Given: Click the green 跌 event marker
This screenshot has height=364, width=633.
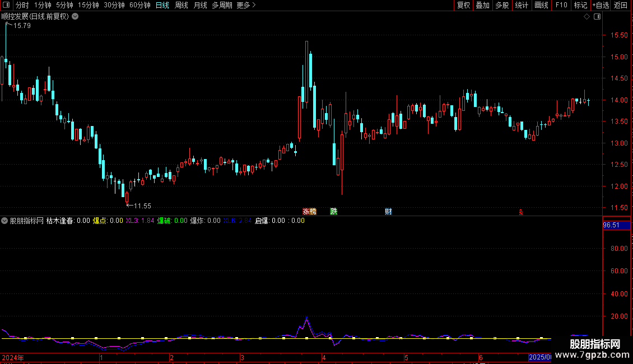Looking at the screenshot, I should pos(333,212).
